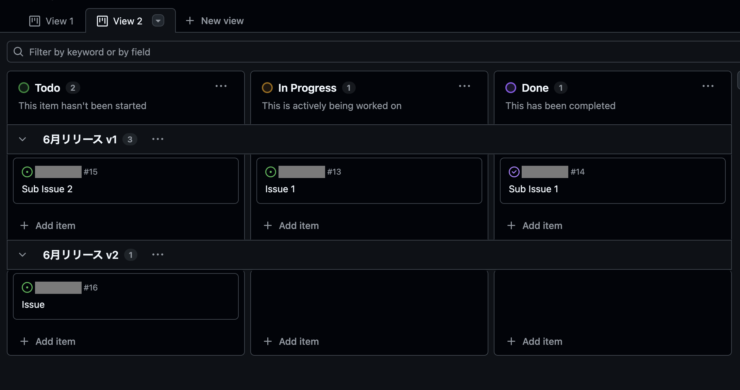
Task: Add item to Todo in 6月リリース v1
Action: [x=48, y=226]
